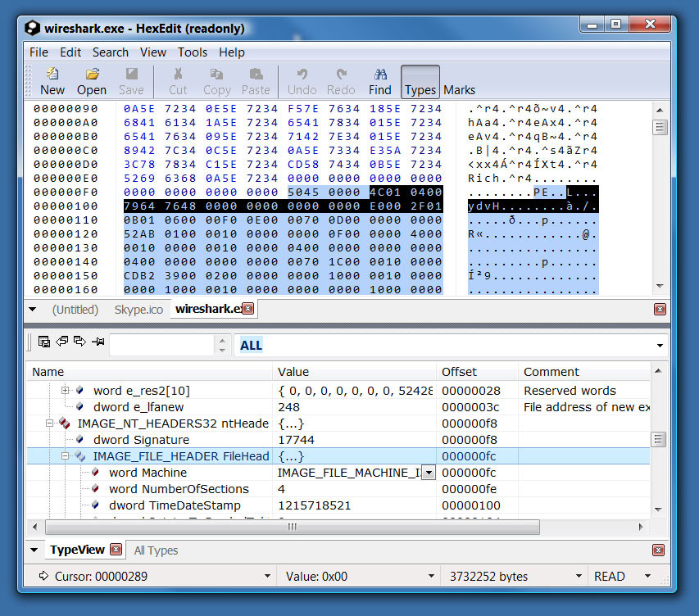The width and height of the screenshot is (699, 616).
Task: Select the dword Signature row
Action: point(338,440)
